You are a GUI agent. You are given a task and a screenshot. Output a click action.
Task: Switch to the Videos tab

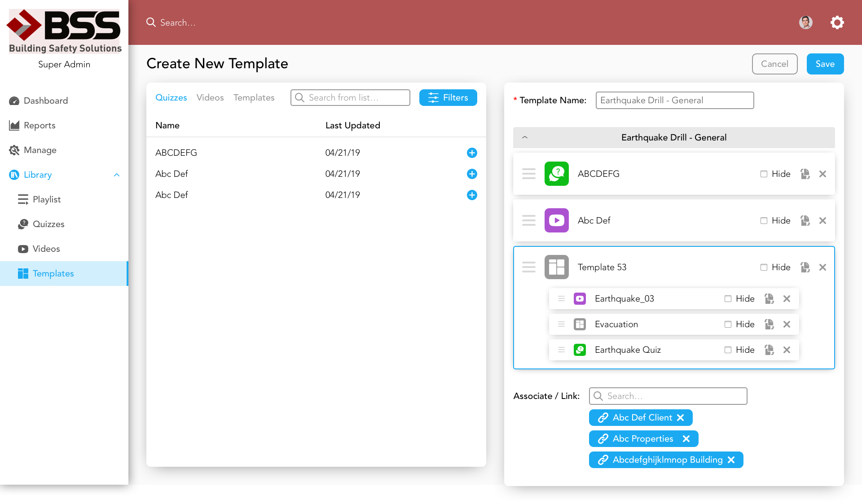(x=210, y=97)
